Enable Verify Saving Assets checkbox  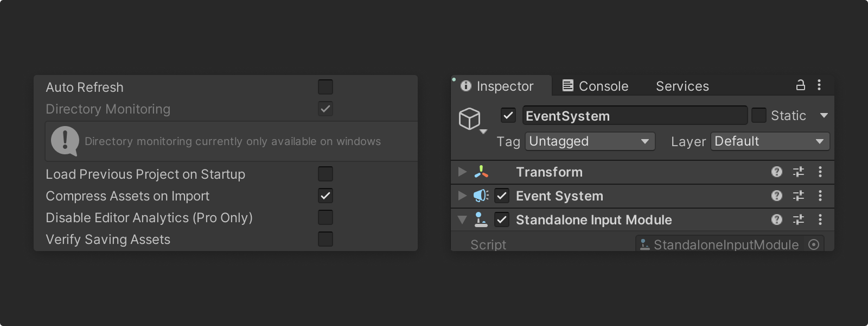325,239
